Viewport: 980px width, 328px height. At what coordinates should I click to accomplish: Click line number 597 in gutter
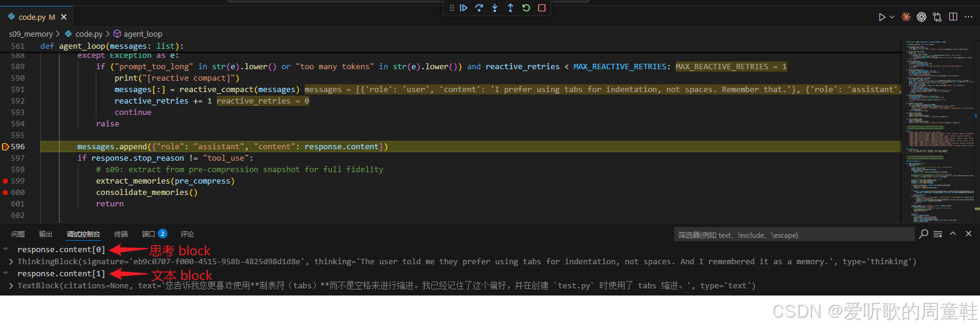pos(18,158)
